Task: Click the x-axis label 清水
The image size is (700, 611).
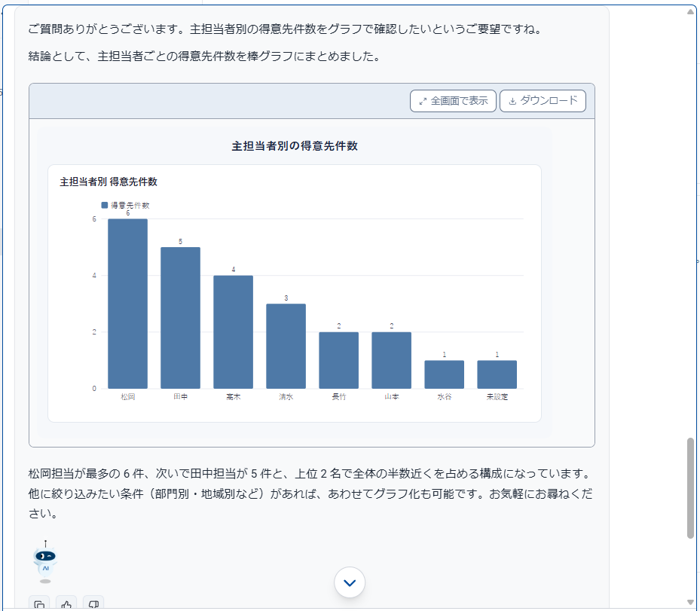Action: (x=286, y=397)
